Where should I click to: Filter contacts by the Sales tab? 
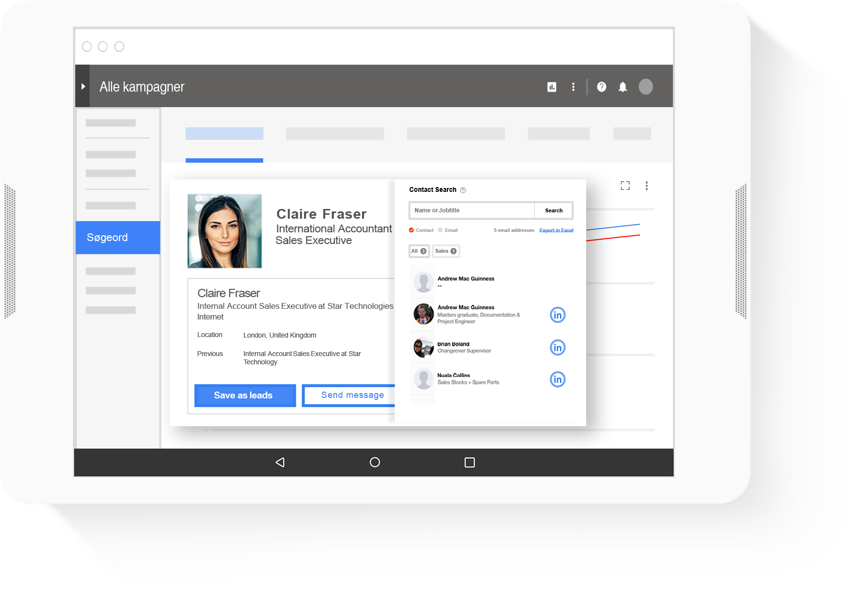click(445, 251)
